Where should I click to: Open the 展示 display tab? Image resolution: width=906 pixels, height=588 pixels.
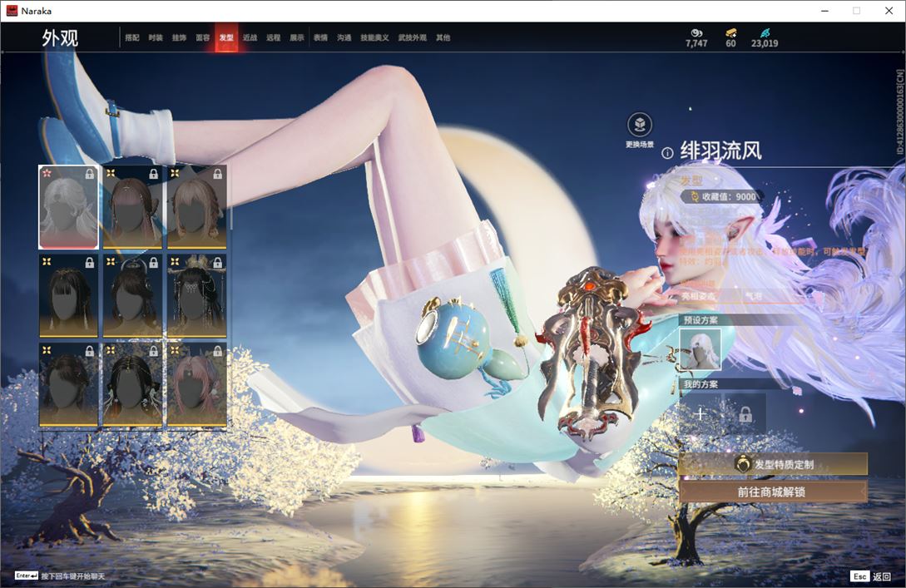click(297, 37)
